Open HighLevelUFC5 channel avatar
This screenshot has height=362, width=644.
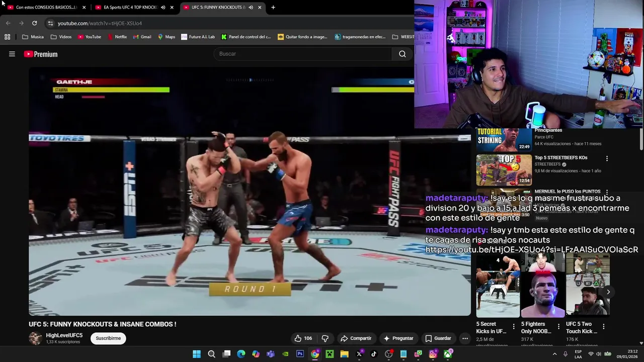(x=35, y=338)
